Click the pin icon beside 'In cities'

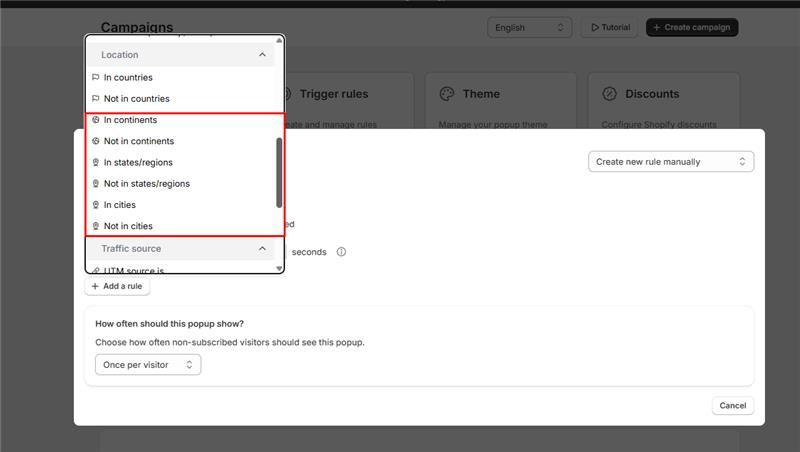pyautogui.click(x=95, y=205)
